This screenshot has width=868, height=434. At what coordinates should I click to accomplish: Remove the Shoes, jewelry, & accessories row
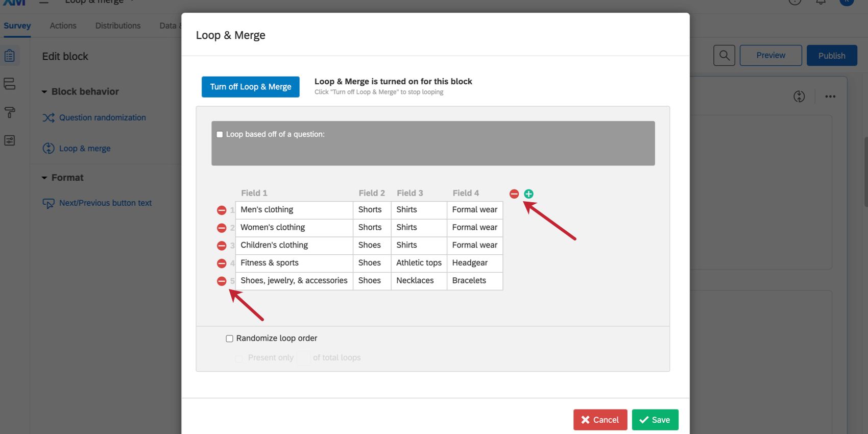point(222,281)
